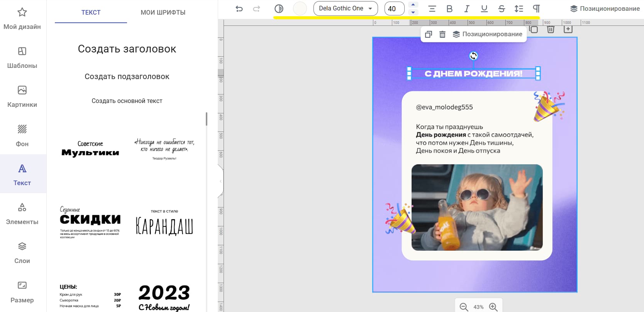The height and width of the screenshot is (312, 644).
Task: Toggle italic formatting
Action: point(467,8)
